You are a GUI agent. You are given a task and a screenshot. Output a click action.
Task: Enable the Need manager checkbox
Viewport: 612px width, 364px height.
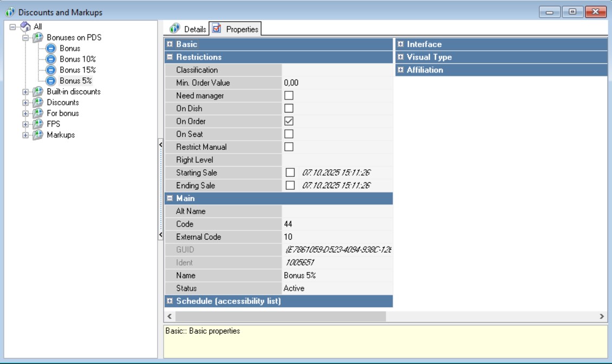pyautogui.click(x=289, y=96)
